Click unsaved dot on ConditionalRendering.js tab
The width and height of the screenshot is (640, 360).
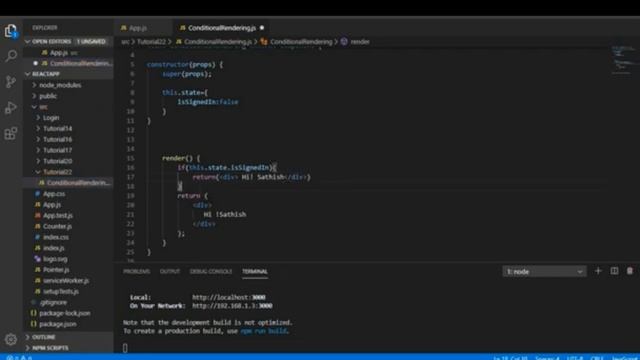point(262,28)
